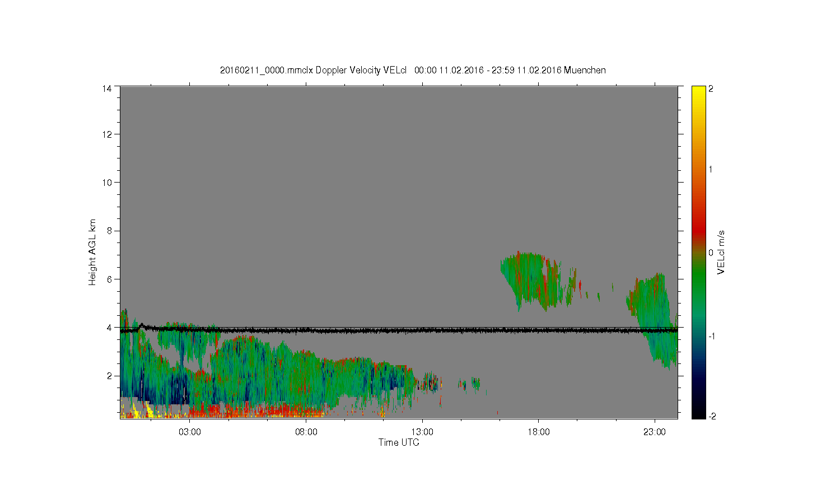Click the file name 20160211_0000.mmclx in the title
This screenshot has height=504, width=840.
click(267, 70)
